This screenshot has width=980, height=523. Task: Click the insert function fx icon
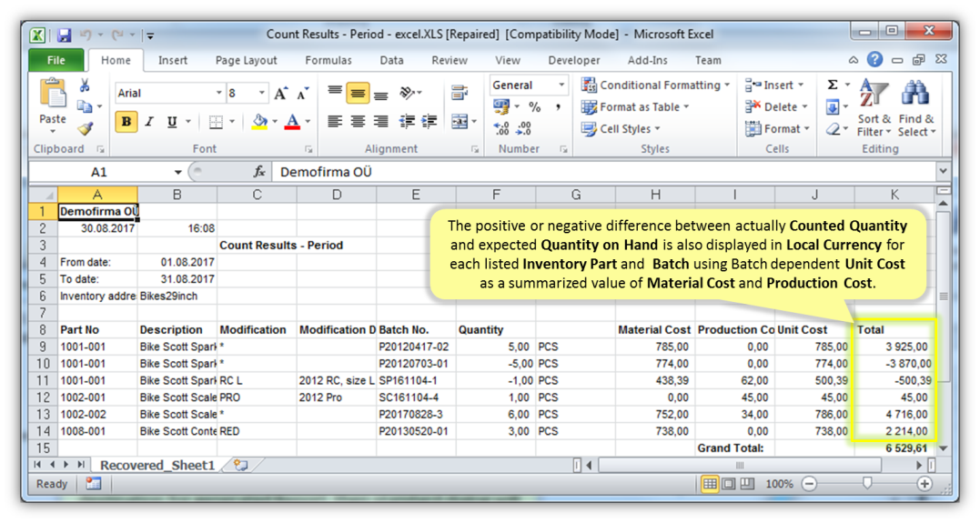coord(258,172)
